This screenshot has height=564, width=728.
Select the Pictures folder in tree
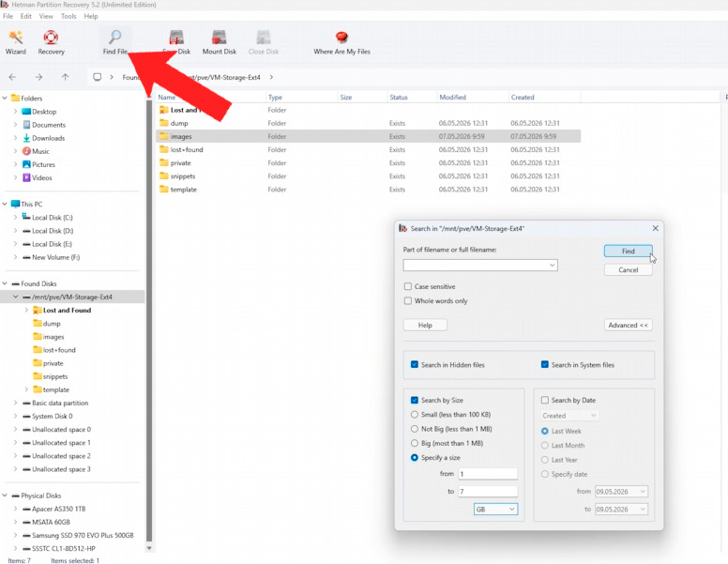(x=38, y=164)
